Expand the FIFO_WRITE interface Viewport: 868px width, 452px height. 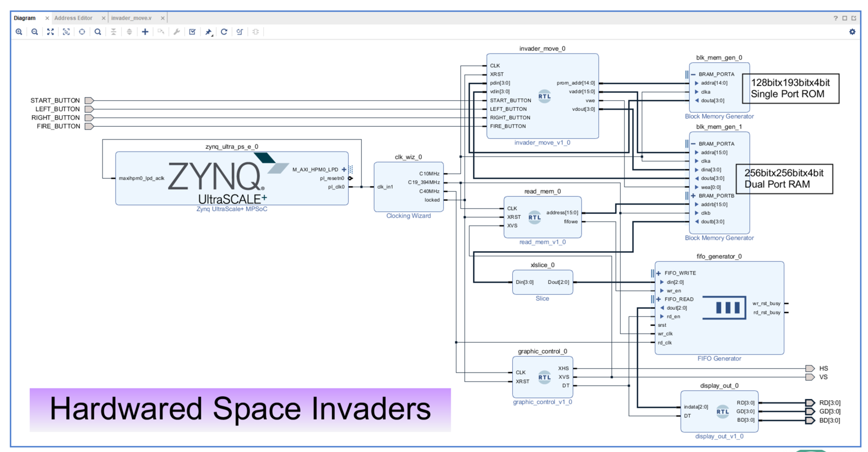(658, 273)
